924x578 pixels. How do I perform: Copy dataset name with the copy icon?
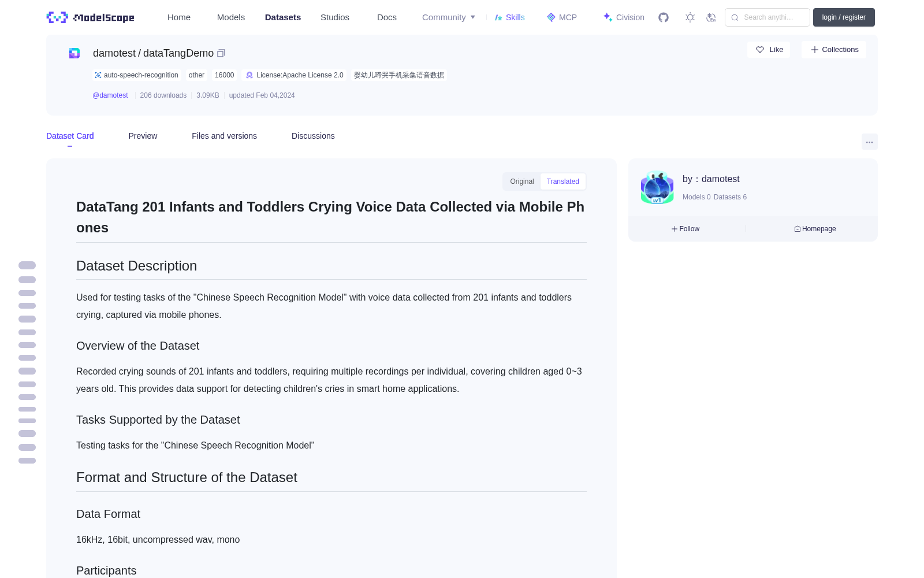pos(221,53)
